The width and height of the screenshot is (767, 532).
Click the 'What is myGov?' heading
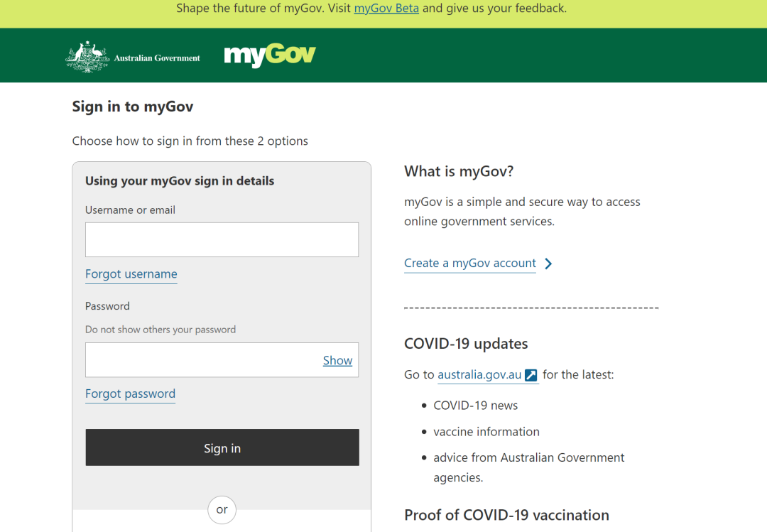click(459, 172)
